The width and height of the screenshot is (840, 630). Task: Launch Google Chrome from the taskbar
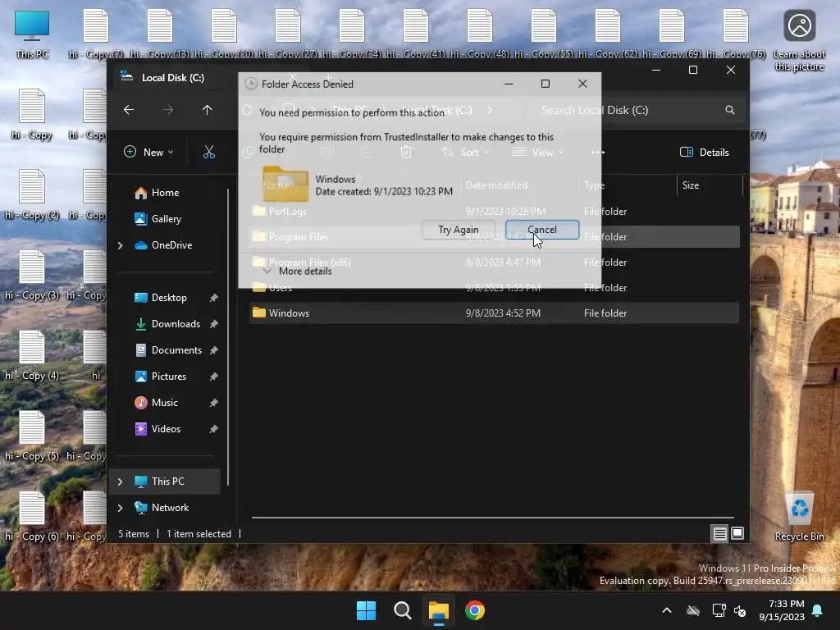click(475, 610)
